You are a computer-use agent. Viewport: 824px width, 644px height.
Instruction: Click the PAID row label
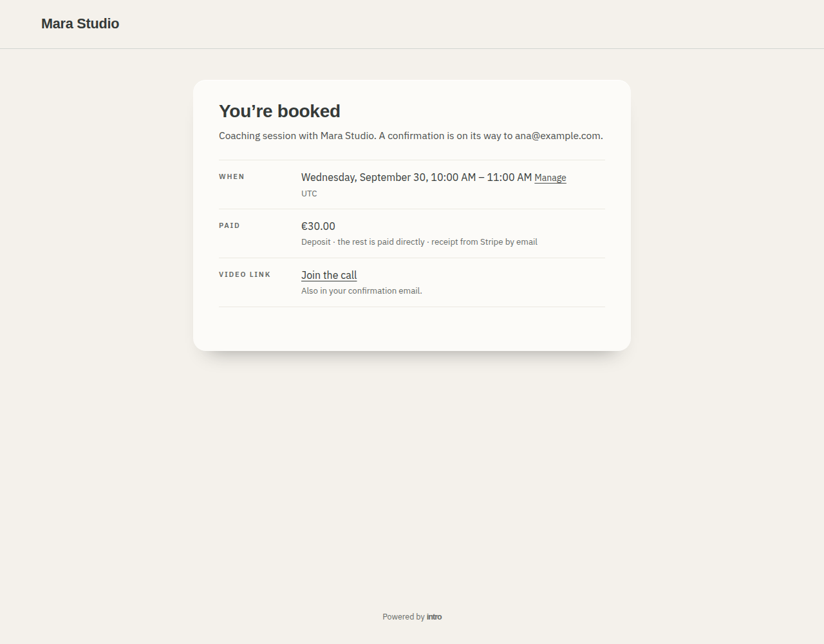(229, 225)
